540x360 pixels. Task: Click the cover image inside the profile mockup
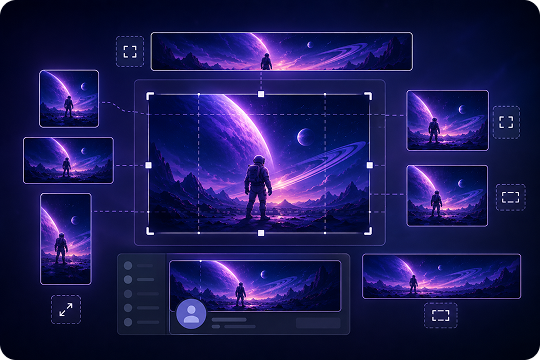(255, 286)
